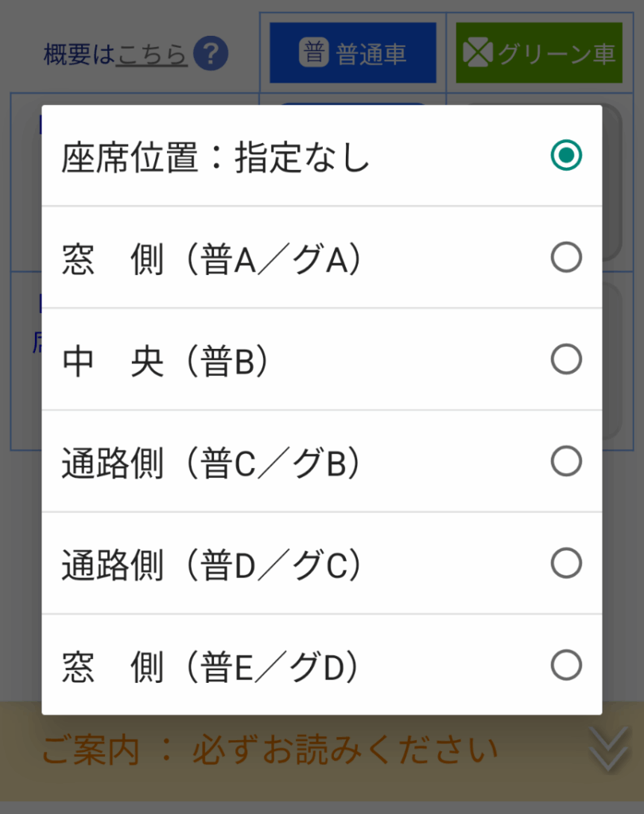Open the こちら overview link
The width and height of the screenshot is (644, 814).
pyautogui.click(x=151, y=54)
